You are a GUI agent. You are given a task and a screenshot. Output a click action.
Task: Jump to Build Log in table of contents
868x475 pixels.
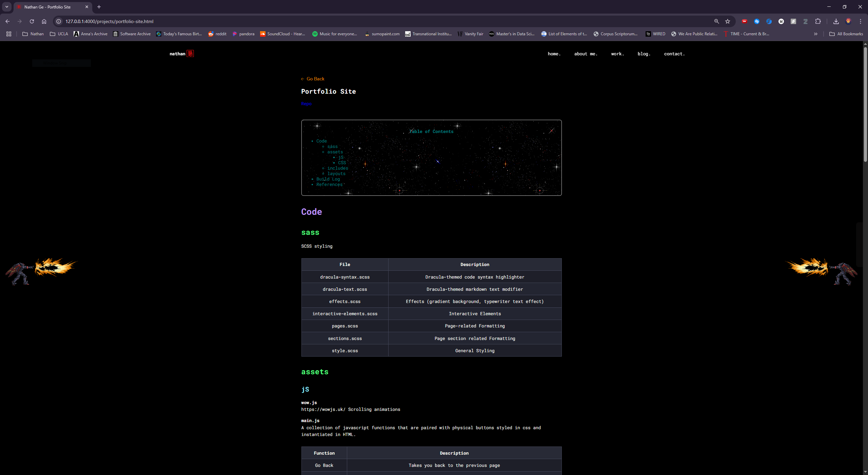point(328,179)
